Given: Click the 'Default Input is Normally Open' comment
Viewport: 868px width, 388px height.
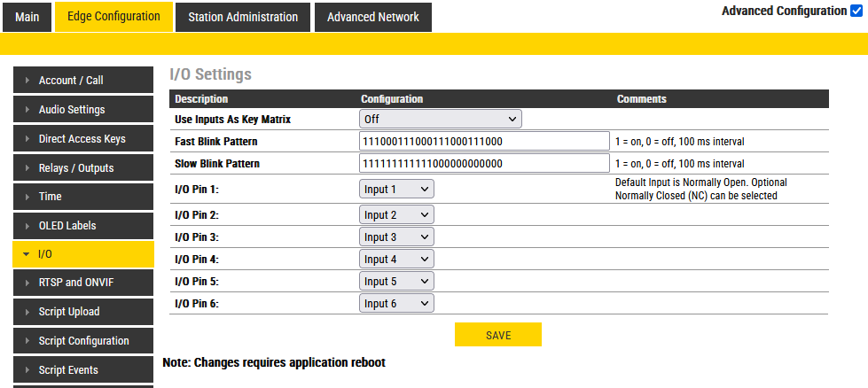Looking at the screenshot, I should (700, 189).
